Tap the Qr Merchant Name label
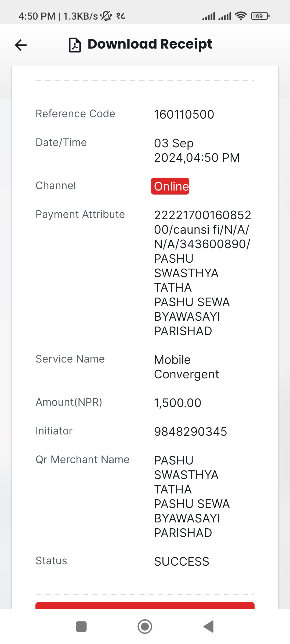Screen dimensions: 290x644 pos(82,460)
